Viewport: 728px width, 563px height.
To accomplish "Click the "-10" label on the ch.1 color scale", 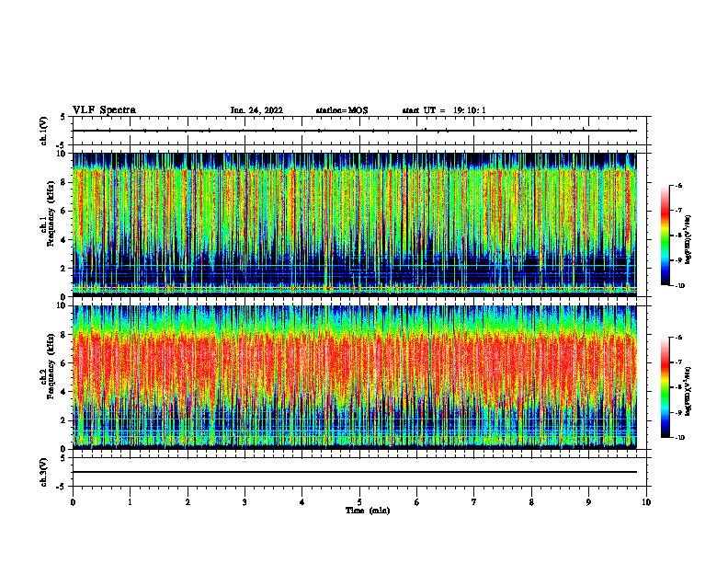I will coord(679,286).
